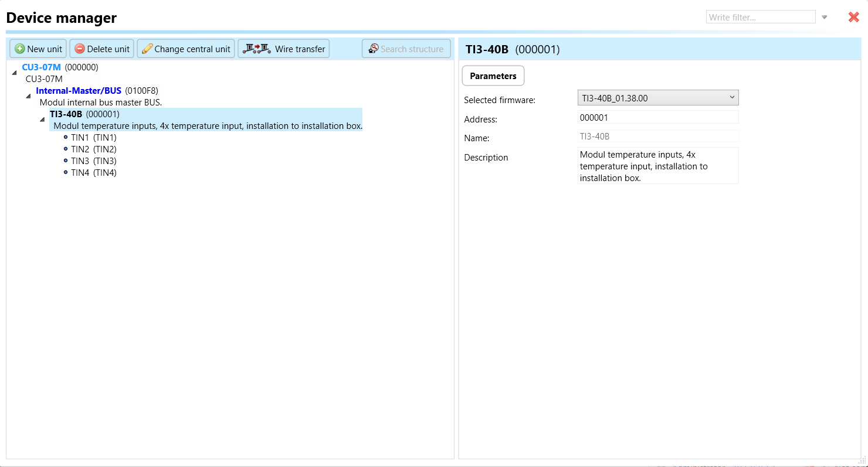
Task: Select TIN4 input in tree
Action: click(93, 173)
